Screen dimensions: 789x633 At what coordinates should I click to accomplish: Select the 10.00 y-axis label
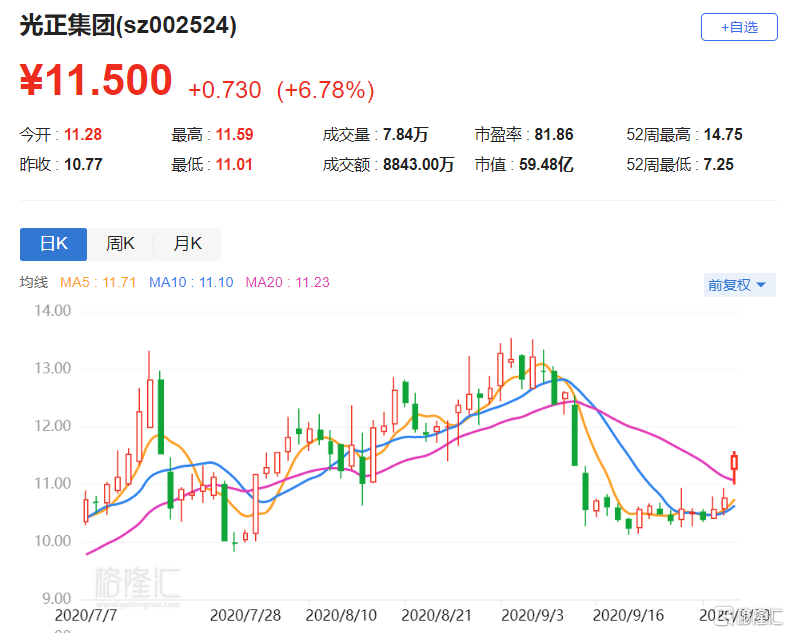pos(52,541)
